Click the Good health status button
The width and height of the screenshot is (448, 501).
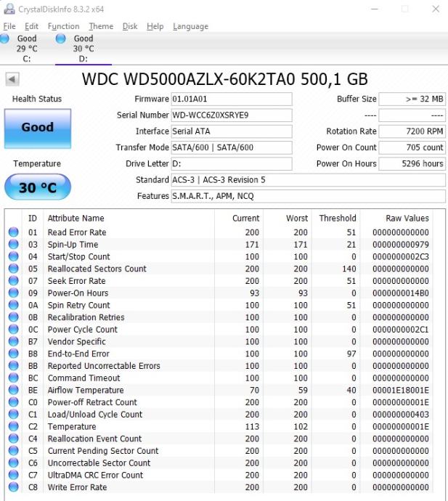pos(38,129)
